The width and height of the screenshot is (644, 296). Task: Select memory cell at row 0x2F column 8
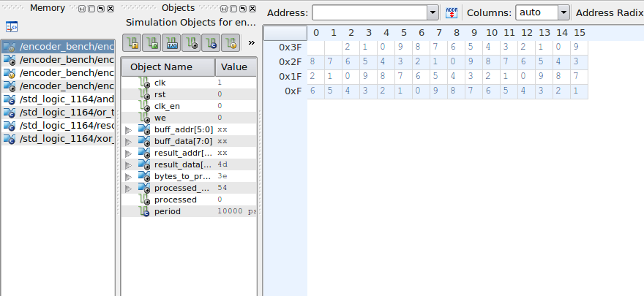(x=457, y=62)
